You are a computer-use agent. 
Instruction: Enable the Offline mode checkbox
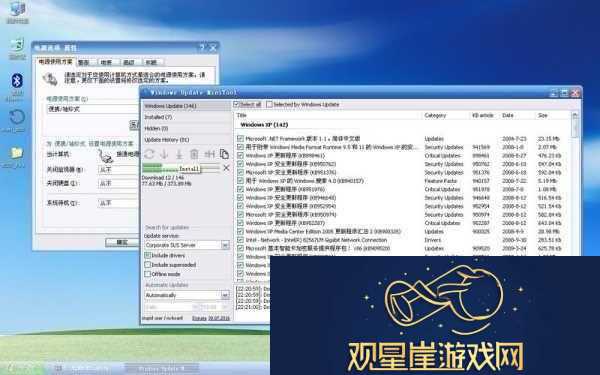pos(148,274)
